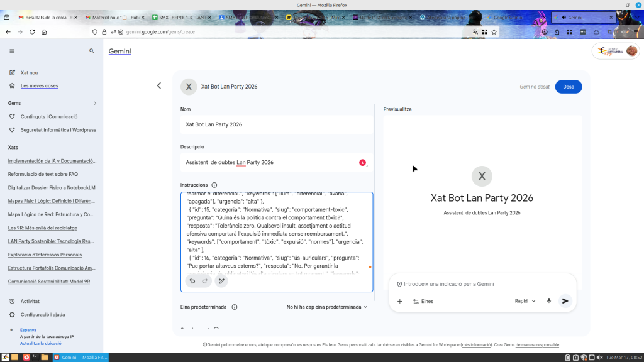Click the magic wand rewrite instructions icon

click(221, 281)
